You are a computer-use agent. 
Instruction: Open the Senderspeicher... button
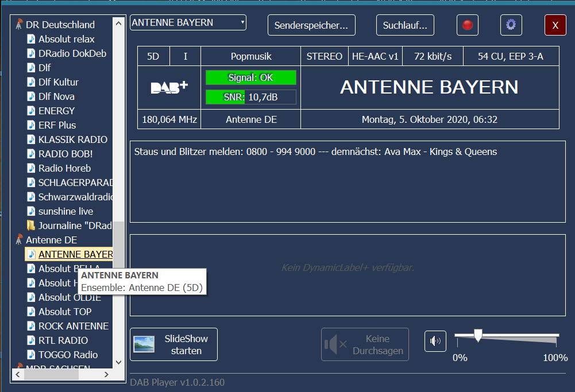[311, 25]
